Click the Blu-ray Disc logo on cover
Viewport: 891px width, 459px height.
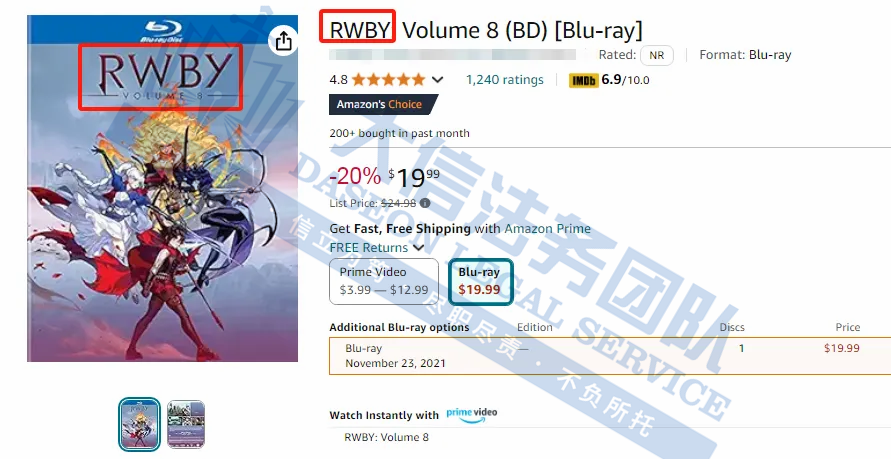162,31
